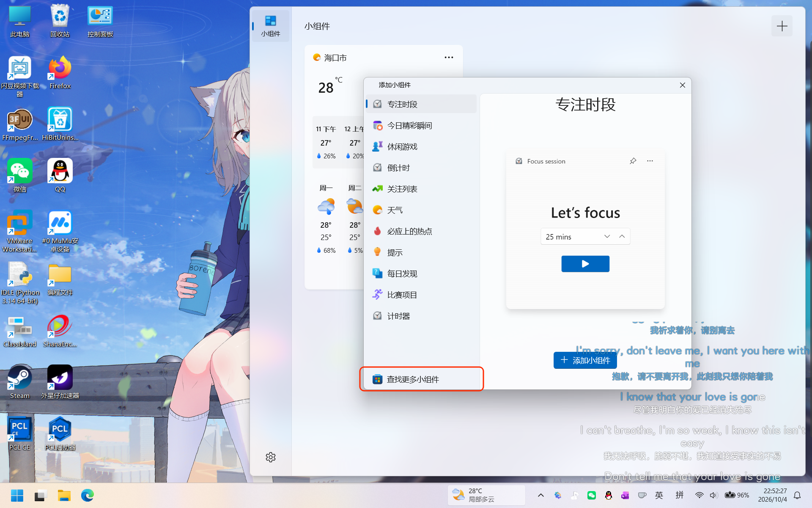The image size is (812, 508).
Task: Select the 回收站 recycle bin icon
Action: [60, 21]
